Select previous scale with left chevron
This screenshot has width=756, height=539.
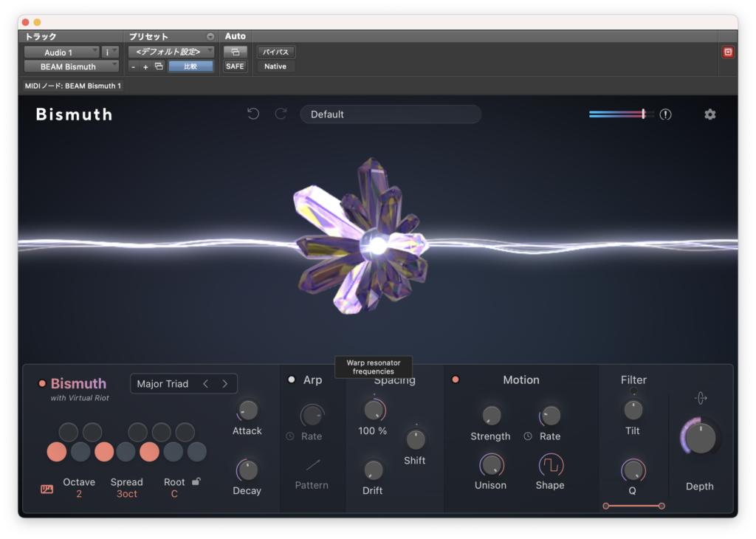click(206, 384)
